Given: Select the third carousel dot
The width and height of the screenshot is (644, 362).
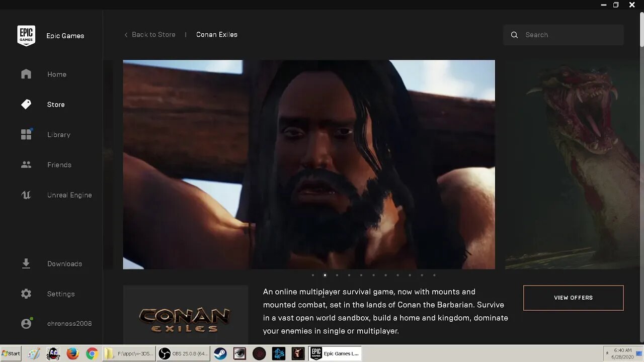Looking at the screenshot, I should tap(337, 275).
